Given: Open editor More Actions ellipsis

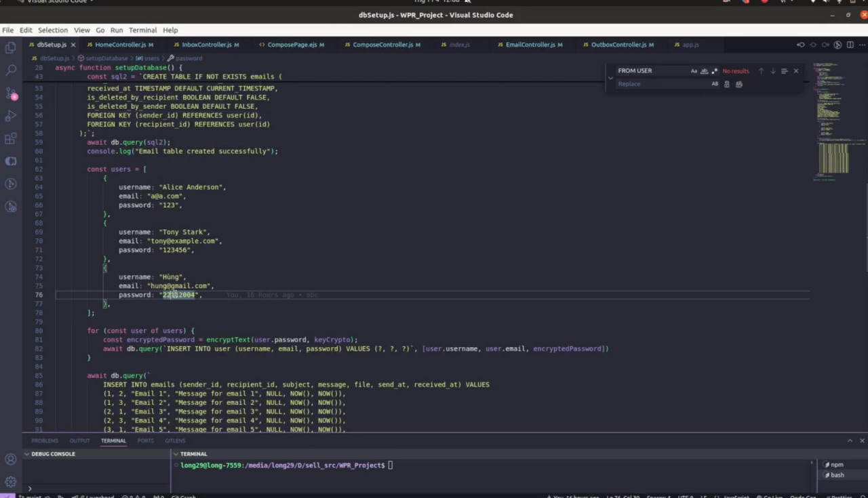Looking at the screenshot, I should pos(861,45).
